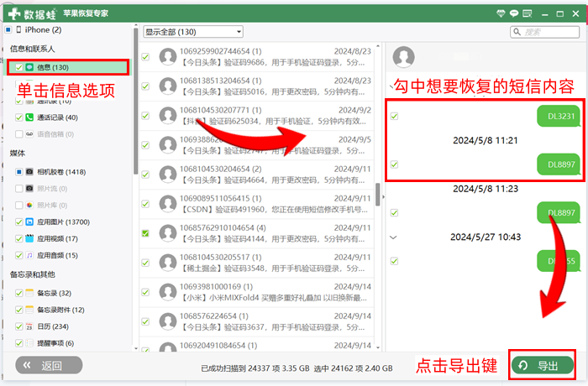The image size is (588, 386).
Task: Click the 应用视频 clapperboard icon
Action: (x=29, y=238)
